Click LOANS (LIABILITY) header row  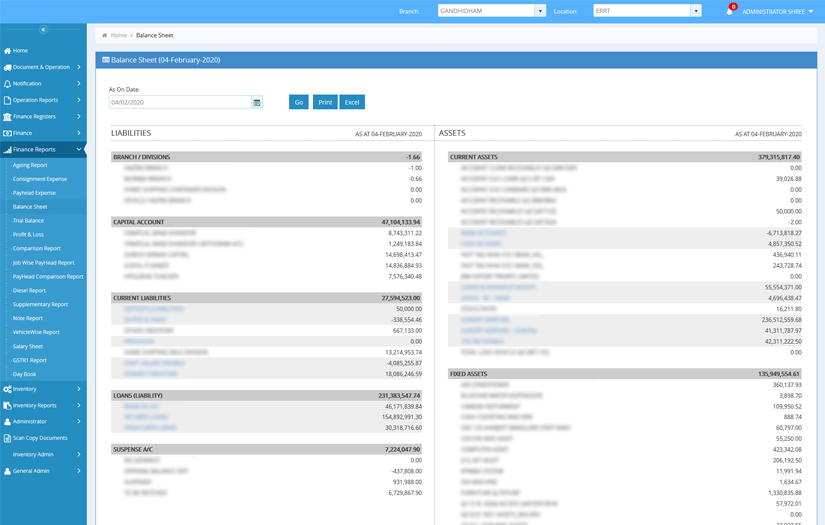(x=267, y=396)
